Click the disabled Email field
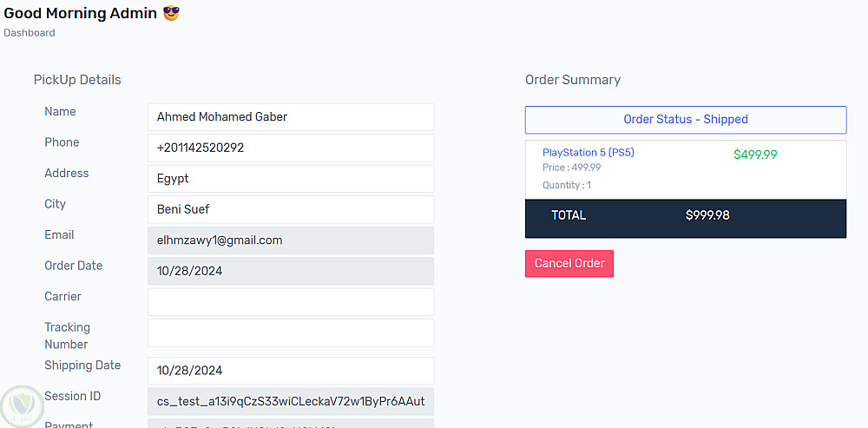Image resolution: width=868 pixels, height=428 pixels. 290,240
